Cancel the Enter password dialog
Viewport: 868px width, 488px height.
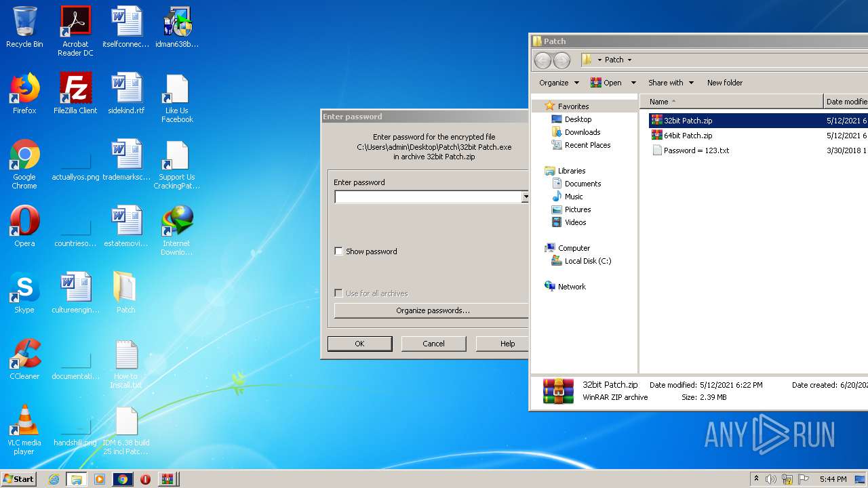pos(433,344)
